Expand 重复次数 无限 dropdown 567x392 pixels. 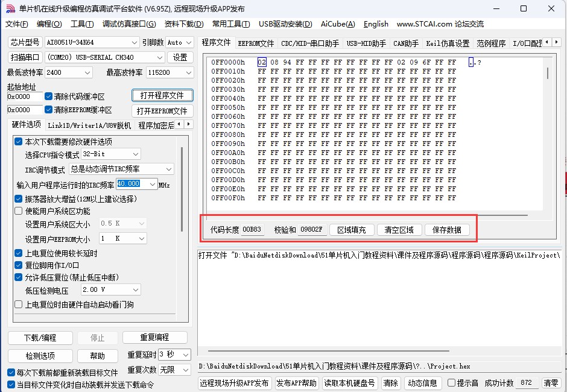[x=186, y=370]
